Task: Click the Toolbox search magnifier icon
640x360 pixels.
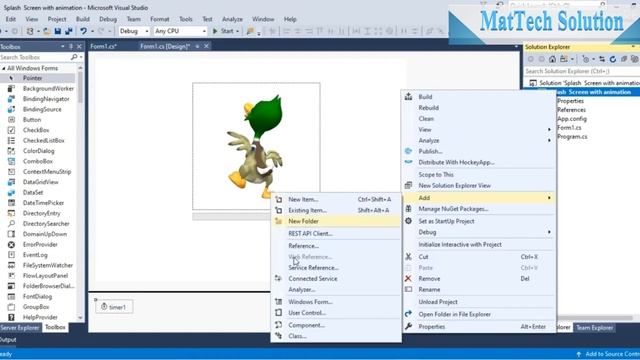Action: tap(74, 57)
